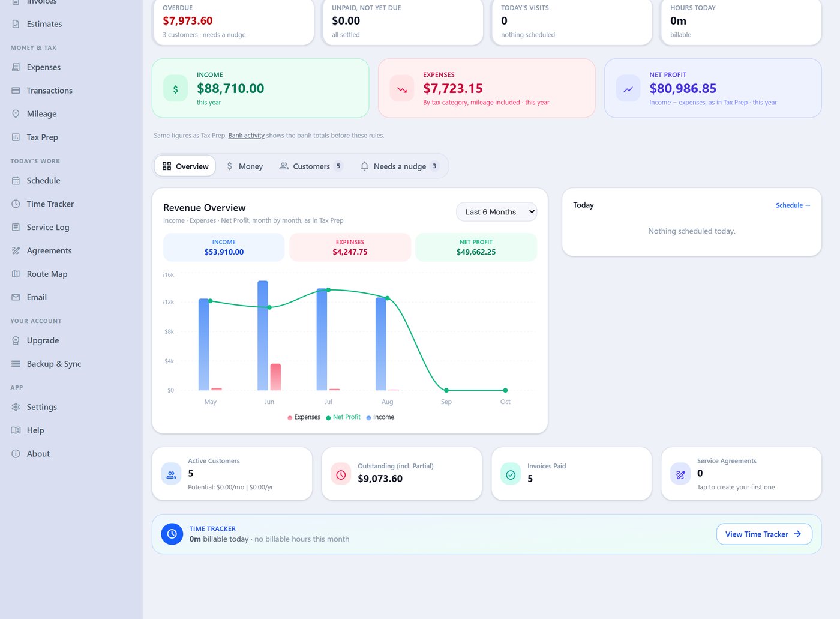Viewport: 840px width, 619px height.
Task: Click the Expenses sidebar icon
Action: pos(16,67)
